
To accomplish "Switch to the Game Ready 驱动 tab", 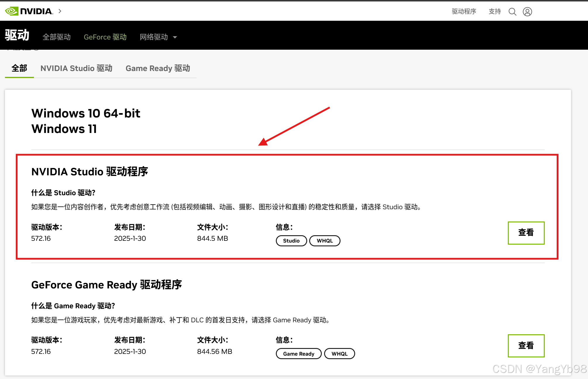I will 158,68.
